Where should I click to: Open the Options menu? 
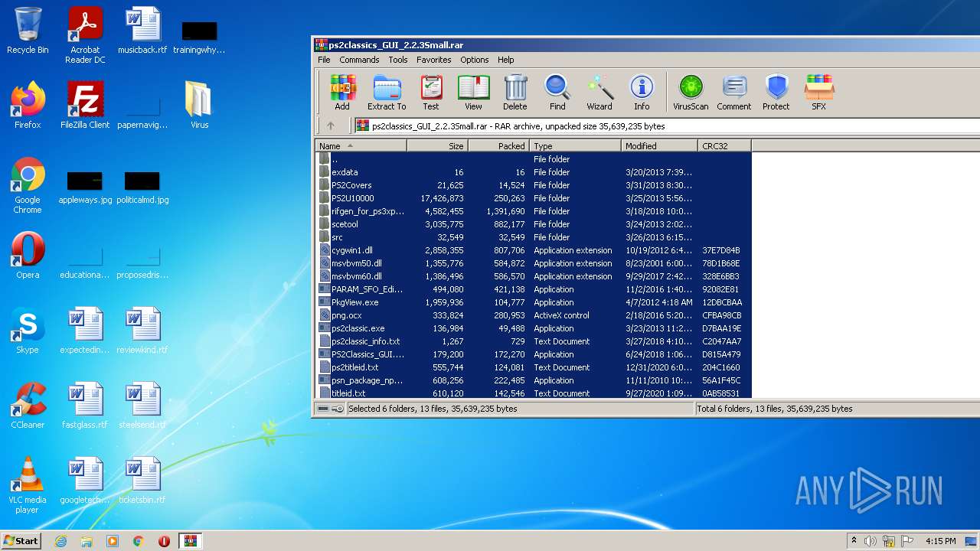coord(474,60)
